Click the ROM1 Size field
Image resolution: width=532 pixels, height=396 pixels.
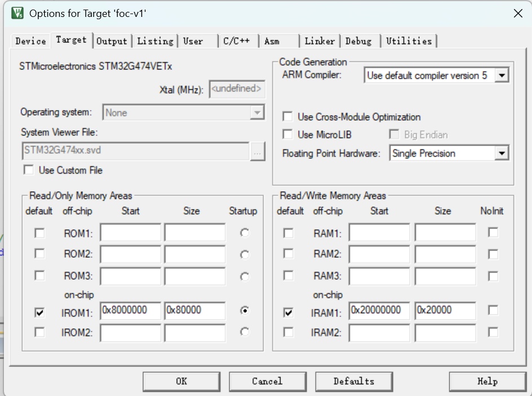[x=195, y=233]
